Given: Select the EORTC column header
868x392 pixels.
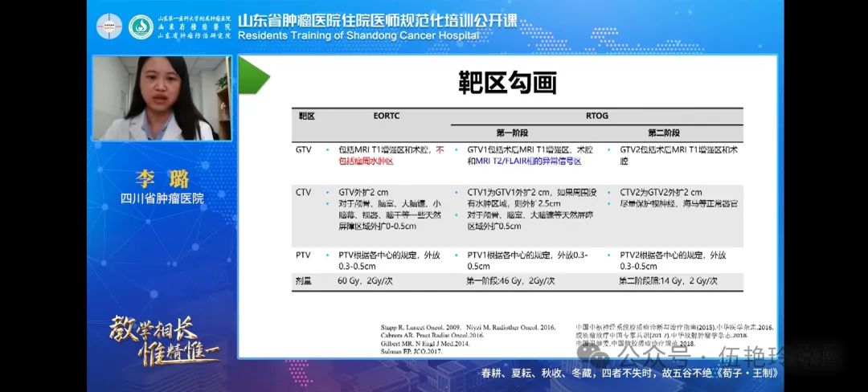Looking at the screenshot, I should pos(386,116).
